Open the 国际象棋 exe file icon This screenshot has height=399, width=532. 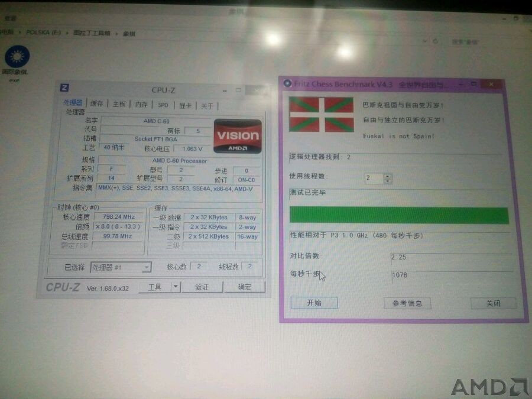(17, 64)
